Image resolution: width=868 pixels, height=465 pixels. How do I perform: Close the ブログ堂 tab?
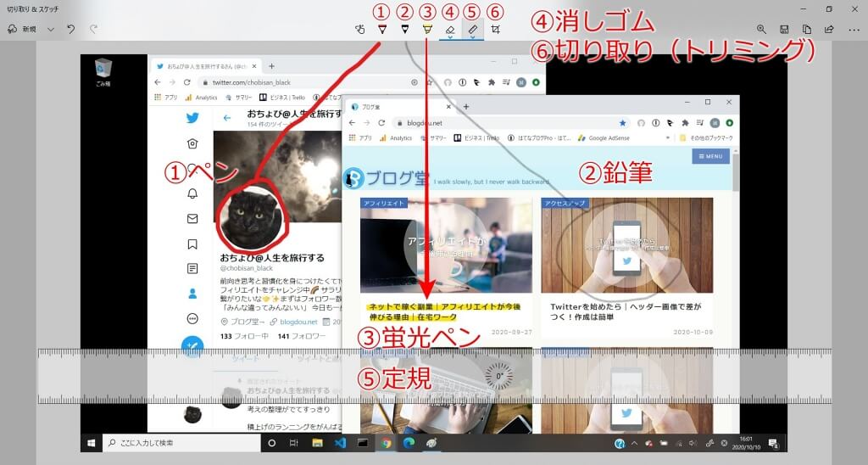click(x=448, y=106)
